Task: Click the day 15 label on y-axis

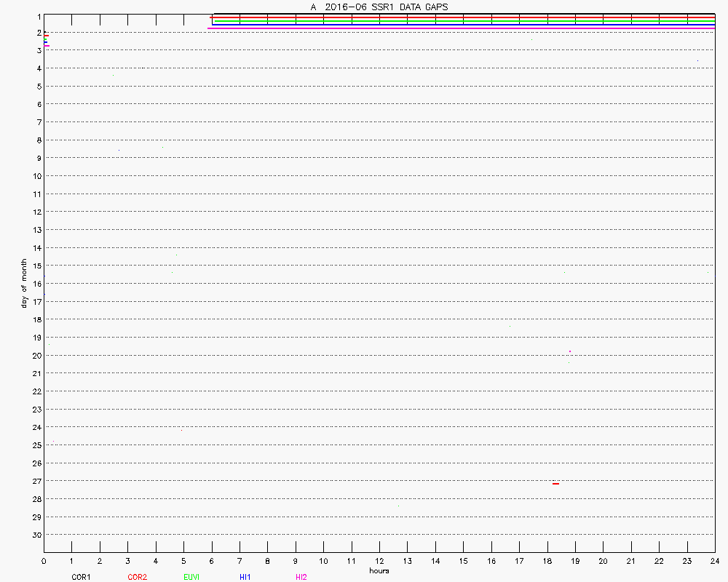Action: [x=35, y=266]
